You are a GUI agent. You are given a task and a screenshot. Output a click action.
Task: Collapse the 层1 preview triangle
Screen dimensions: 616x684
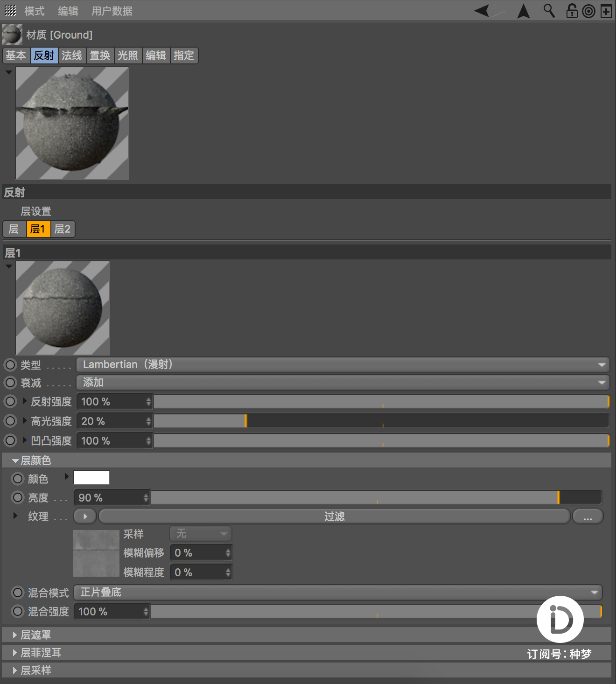pos(9,266)
